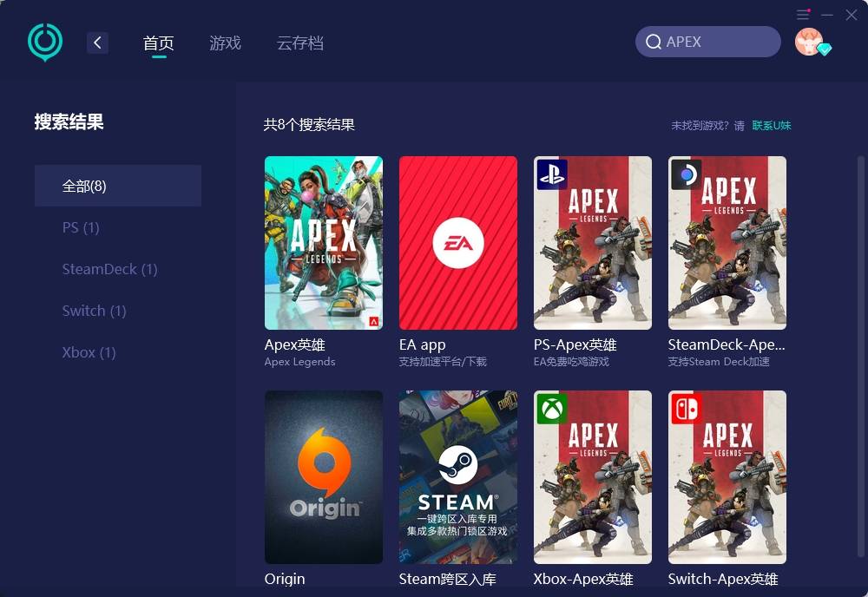
Task: Click the 联系U妹 link
Action: tap(771, 126)
